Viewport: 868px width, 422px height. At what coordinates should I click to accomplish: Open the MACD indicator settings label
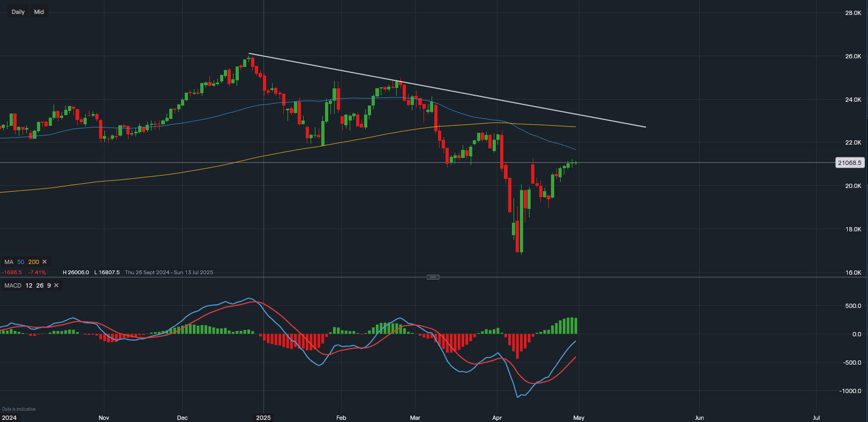[13, 285]
